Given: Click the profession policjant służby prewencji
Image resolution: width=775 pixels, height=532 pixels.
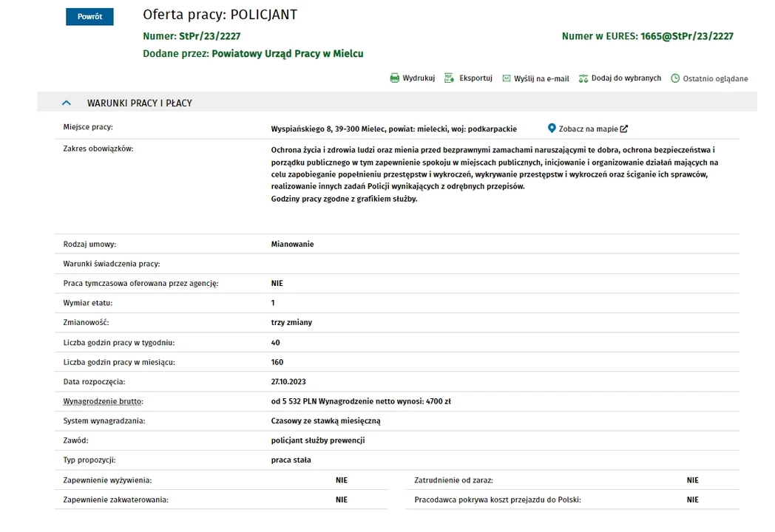Looking at the screenshot, I should [x=317, y=440].
